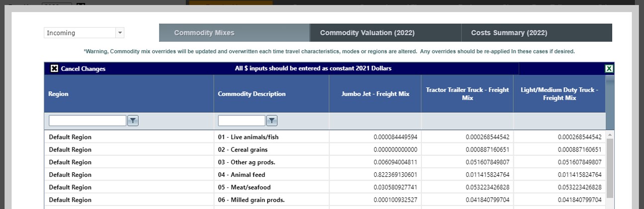Click the Region filter text box
This screenshot has width=644, height=209.
point(87,121)
